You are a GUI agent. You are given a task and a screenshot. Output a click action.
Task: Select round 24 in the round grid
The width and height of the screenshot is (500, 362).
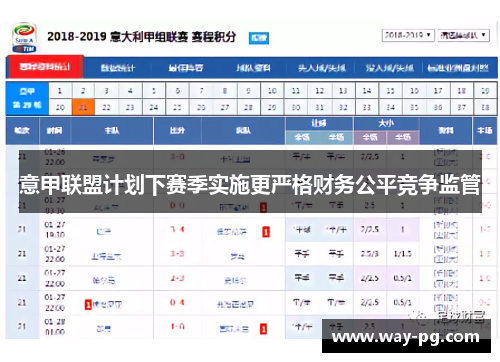pos(154,107)
